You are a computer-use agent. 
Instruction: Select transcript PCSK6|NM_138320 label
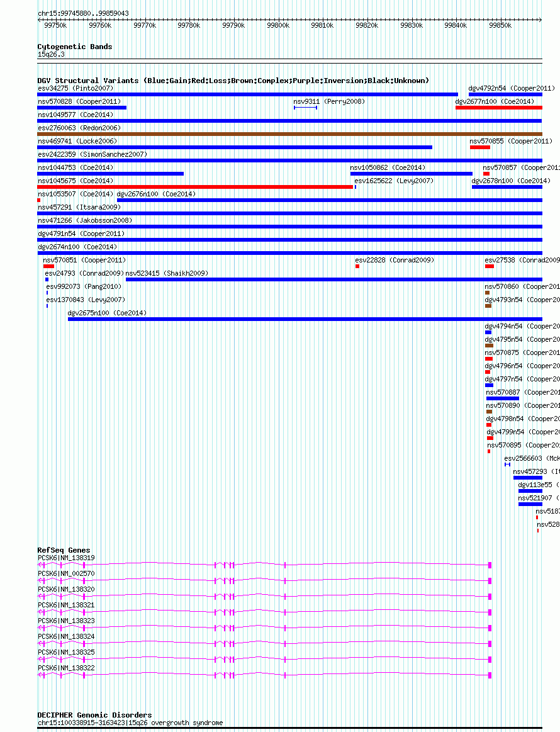click(x=66, y=590)
